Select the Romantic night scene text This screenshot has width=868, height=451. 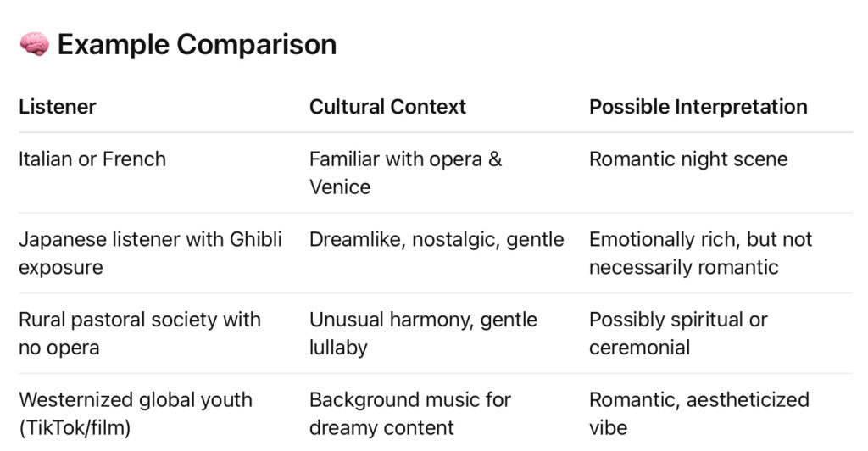tap(688, 159)
